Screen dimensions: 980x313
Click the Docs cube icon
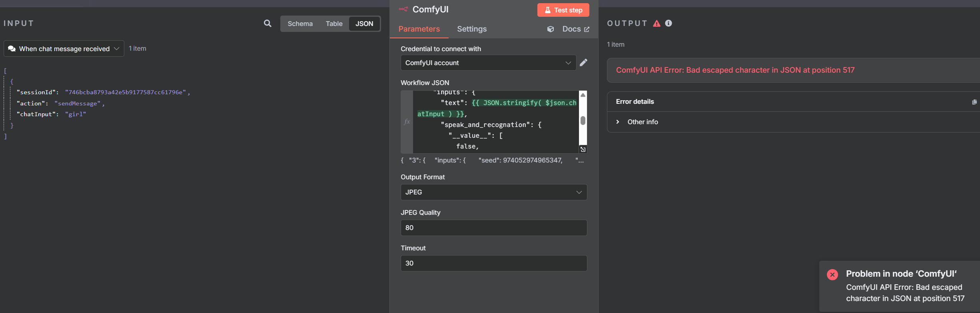[551, 29]
